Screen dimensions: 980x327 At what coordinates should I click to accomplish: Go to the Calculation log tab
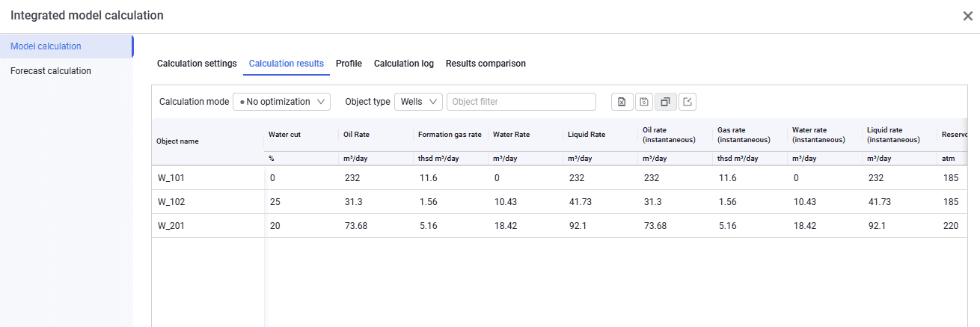click(404, 64)
